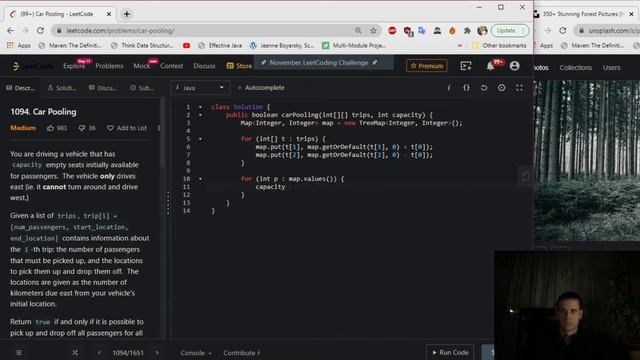The width and height of the screenshot is (640, 360).
Task: Click the LeetCode logo
Action: 31,66
